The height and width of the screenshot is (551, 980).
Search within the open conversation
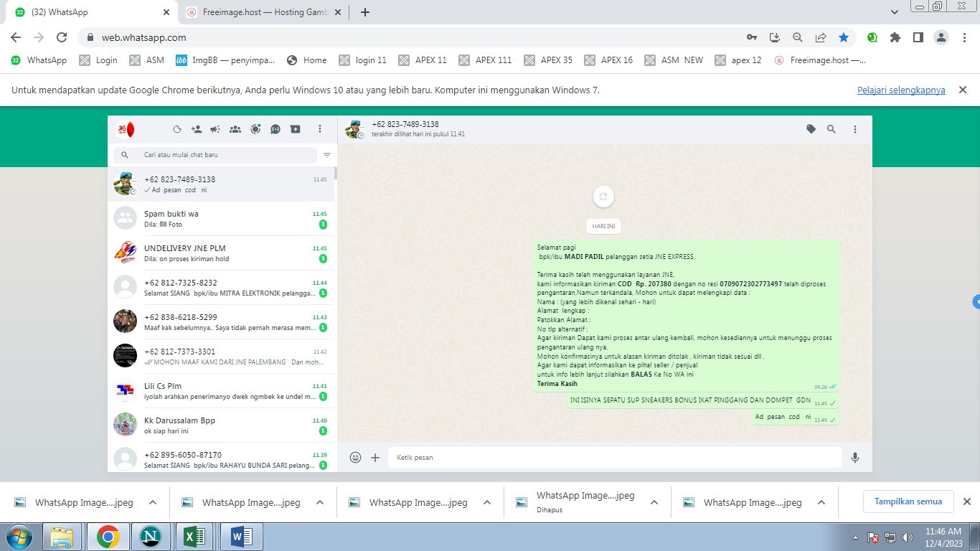[831, 129]
